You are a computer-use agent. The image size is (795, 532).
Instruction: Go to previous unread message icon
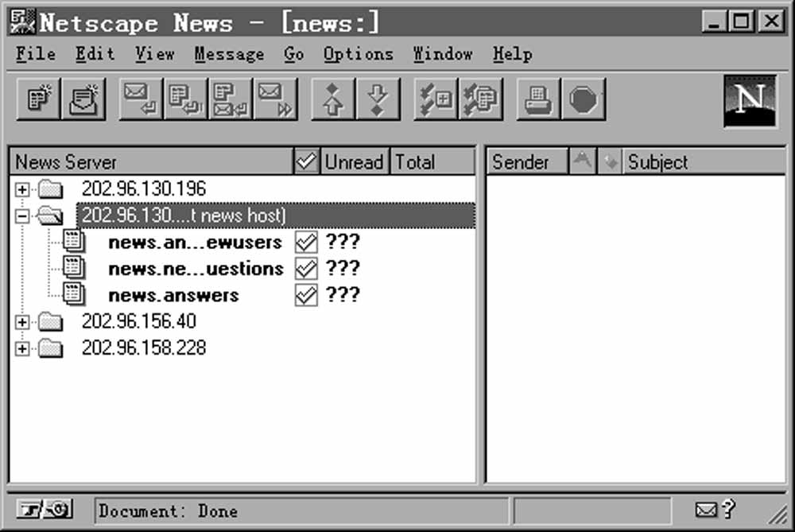332,99
